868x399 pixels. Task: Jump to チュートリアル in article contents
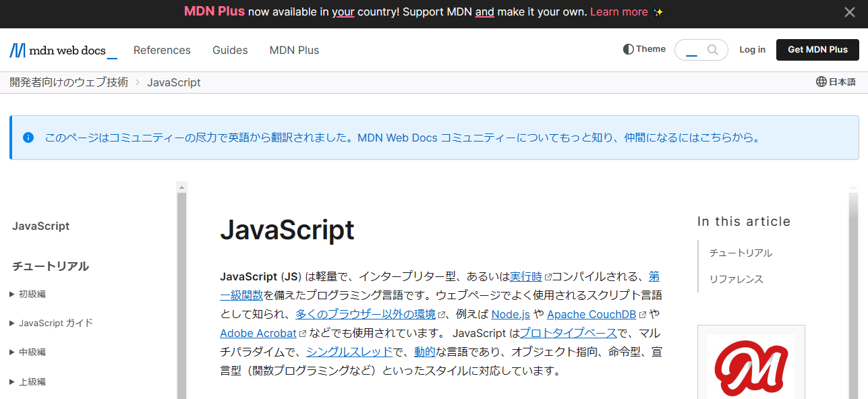[x=741, y=253]
